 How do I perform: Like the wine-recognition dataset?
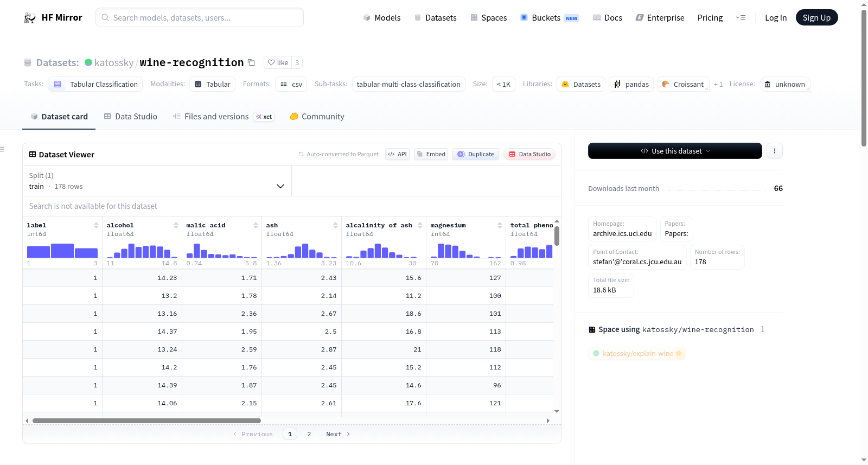pyautogui.click(x=278, y=62)
